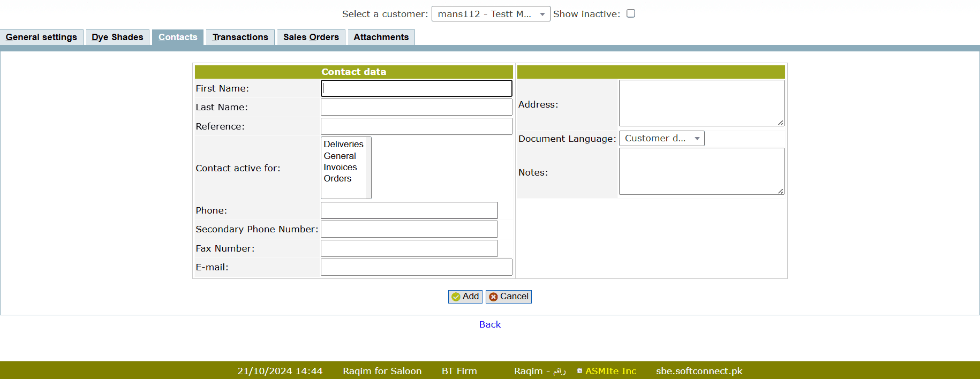The height and width of the screenshot is (379, 980).
Task: Click the red Cancel cross icon
Action: (x=493, y=297)
